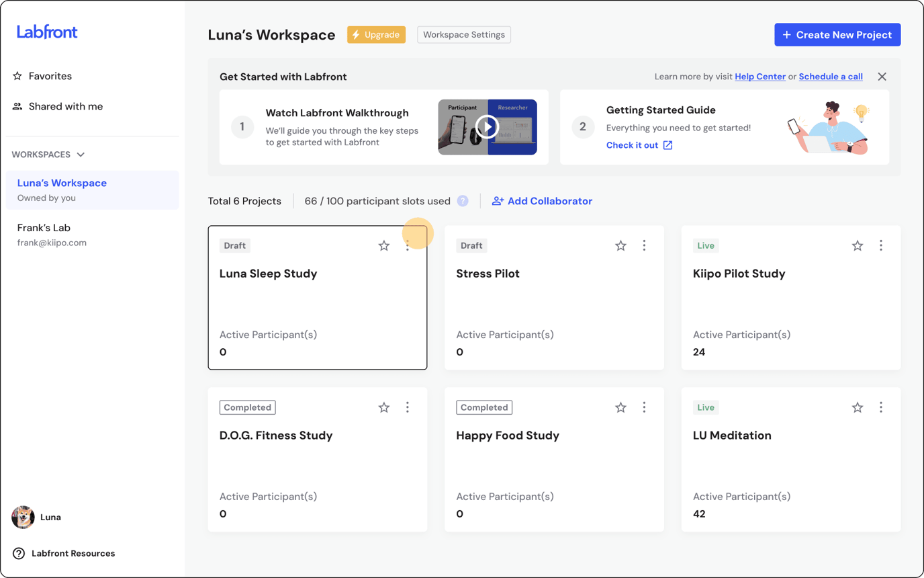Follow the Schedule a call link
This screenshot has width=924, height=578.
831,76
